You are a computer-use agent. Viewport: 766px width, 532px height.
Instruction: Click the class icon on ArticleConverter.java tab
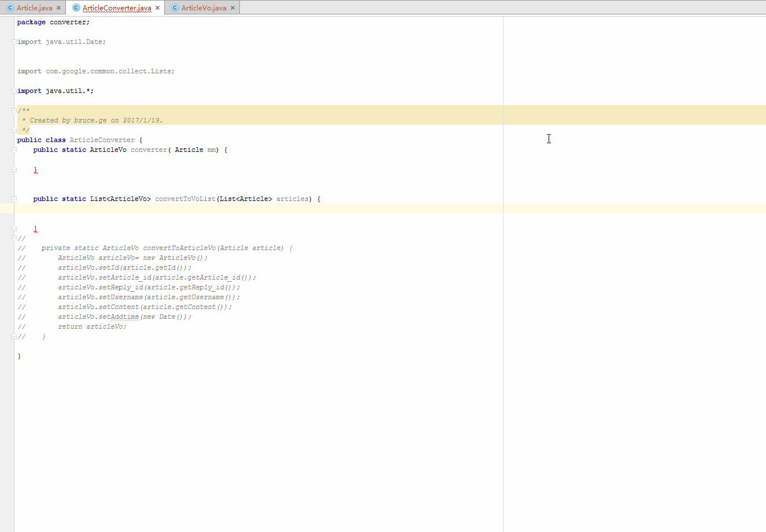[76, 8]
